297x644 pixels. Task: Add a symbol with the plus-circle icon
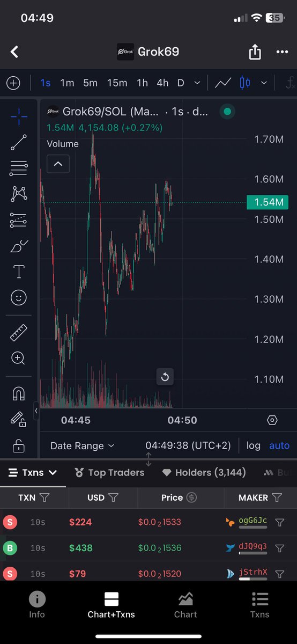(x=13, y=83)
